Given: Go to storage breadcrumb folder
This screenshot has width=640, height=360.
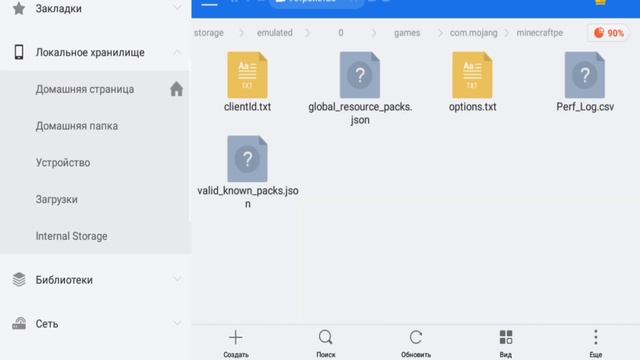Looking at the screenshot, I should pyautogui.click(x=209, y=33).
